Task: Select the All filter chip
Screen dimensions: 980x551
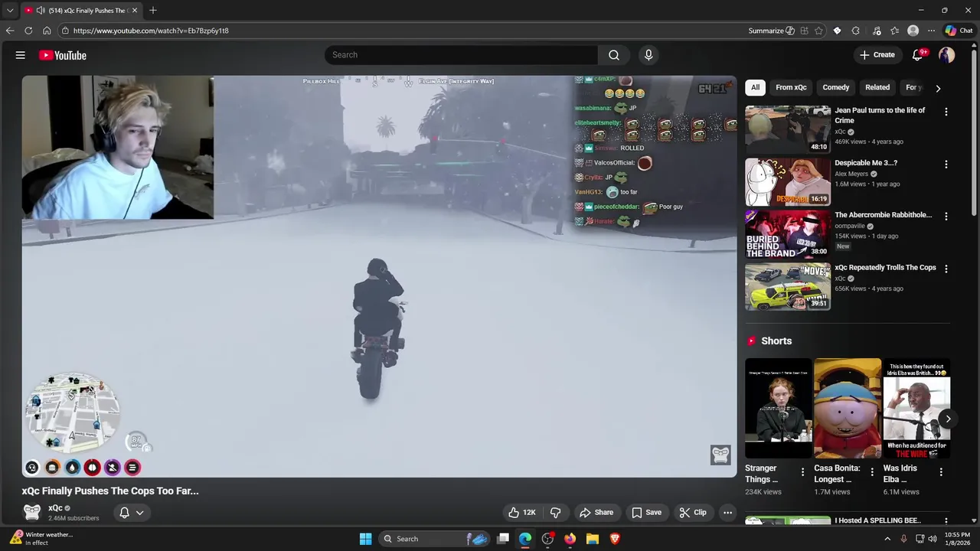Action: point(755,87)
